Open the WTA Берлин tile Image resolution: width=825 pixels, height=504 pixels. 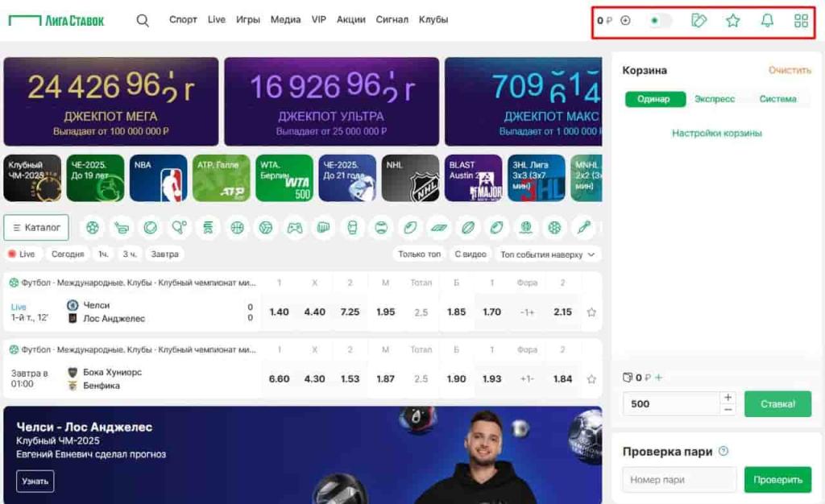[284, 178]
